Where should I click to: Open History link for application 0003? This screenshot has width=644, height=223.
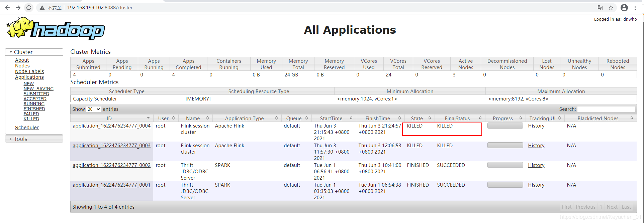coord(536,146)
